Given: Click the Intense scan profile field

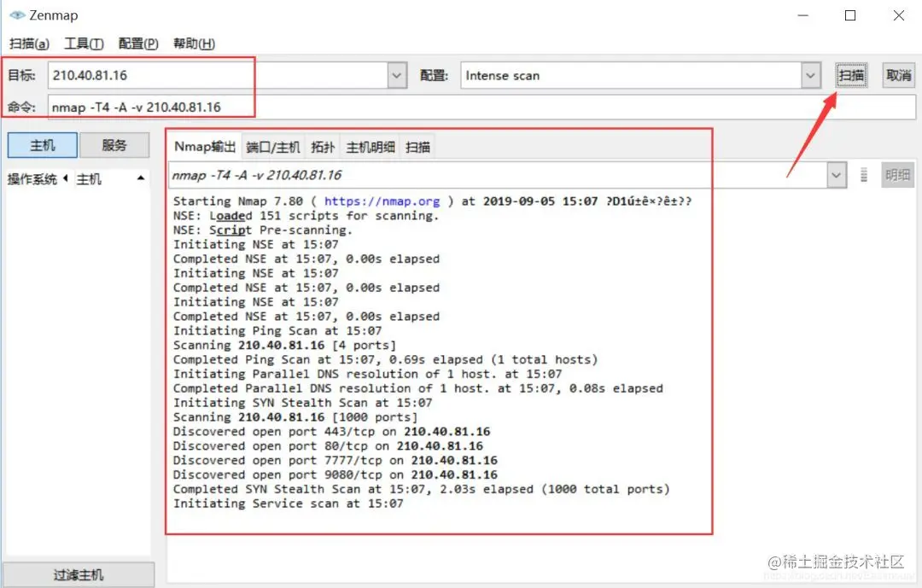Looking at the screenshot, I should pyautogui.click(x=631, y=75).
